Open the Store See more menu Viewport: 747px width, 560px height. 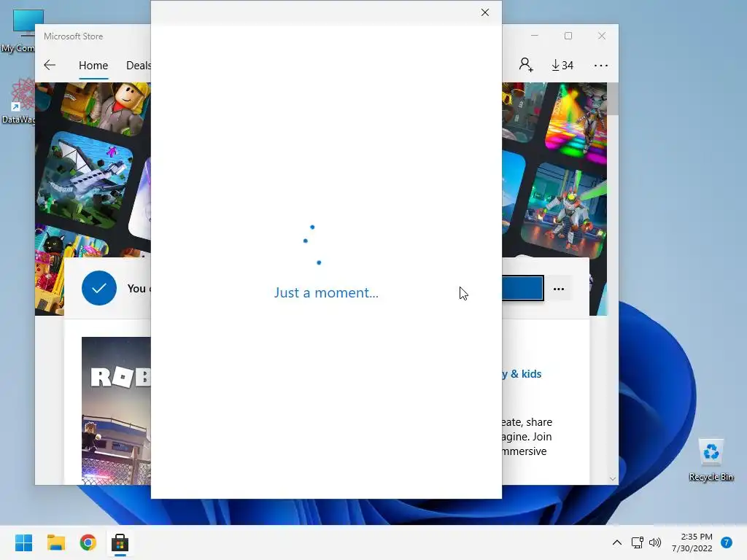pyautogui.click(x=601, y=65)
